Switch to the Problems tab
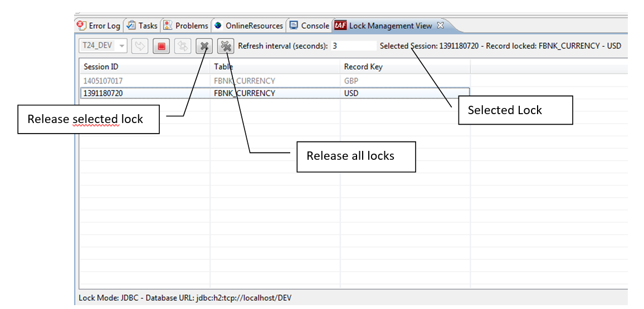 [186, 26]
